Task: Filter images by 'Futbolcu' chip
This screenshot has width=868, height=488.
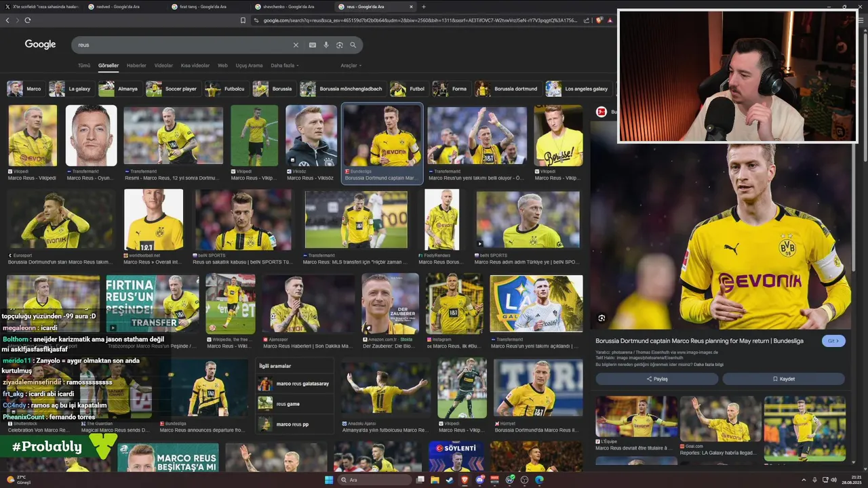Action: (x=226, y=89)
